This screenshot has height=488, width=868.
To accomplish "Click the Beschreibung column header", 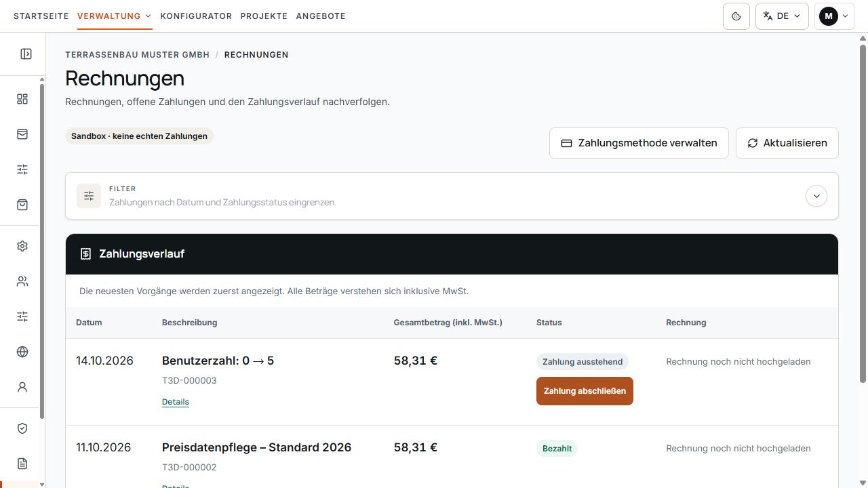I will click(190, 323).
